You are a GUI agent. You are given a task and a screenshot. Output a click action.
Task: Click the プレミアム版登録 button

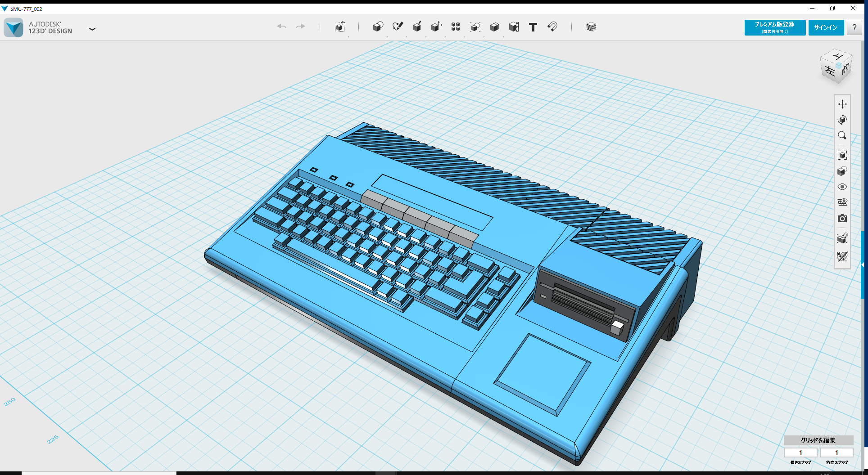774,27
